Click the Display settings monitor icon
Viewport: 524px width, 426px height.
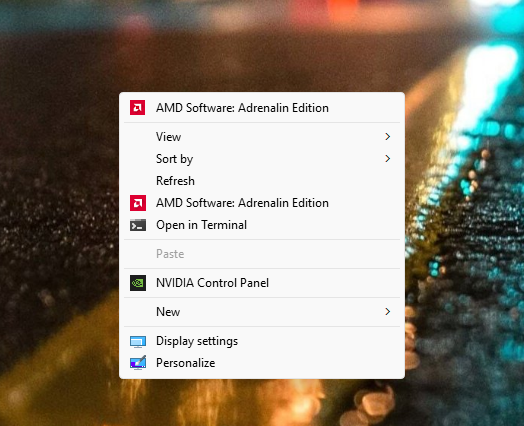click(138, 342)
